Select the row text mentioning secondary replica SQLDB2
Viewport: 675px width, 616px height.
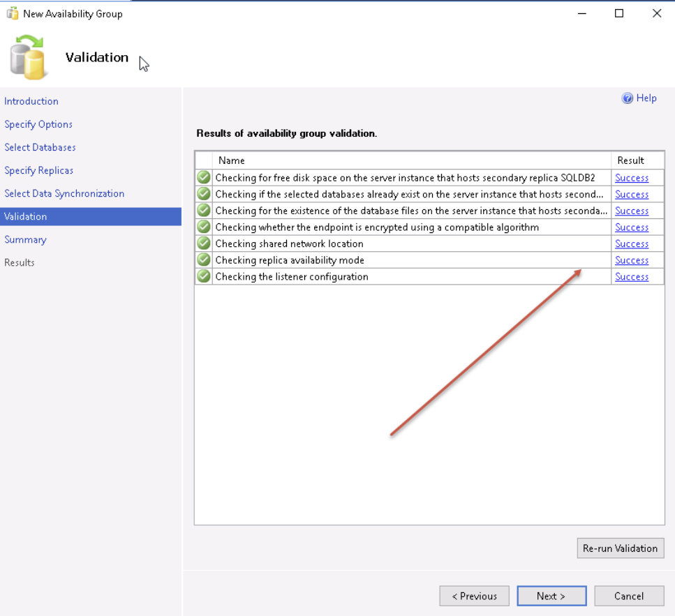405,178
